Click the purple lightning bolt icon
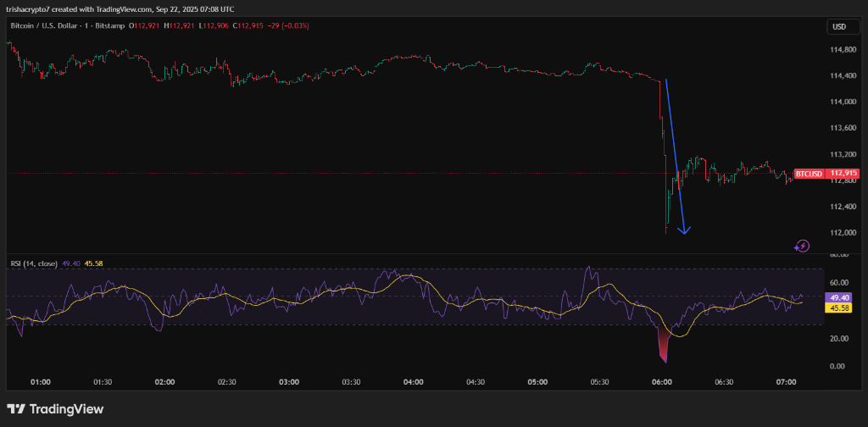Screen dimensions: 868x427 802,246
